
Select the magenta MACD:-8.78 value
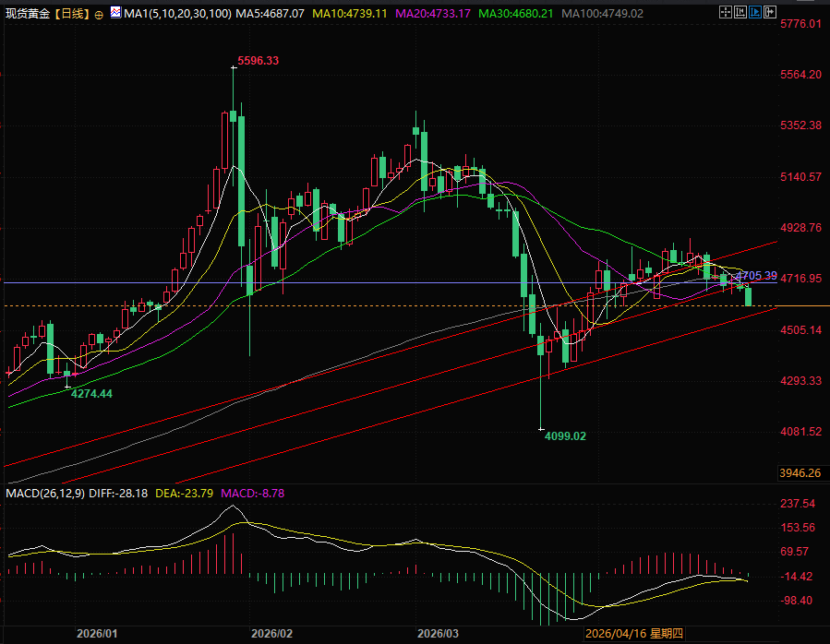tap(252, 494)
